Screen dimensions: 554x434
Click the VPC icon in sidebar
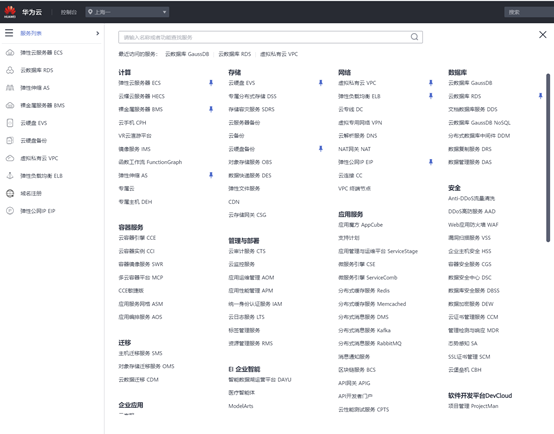(x=10, y=158)
